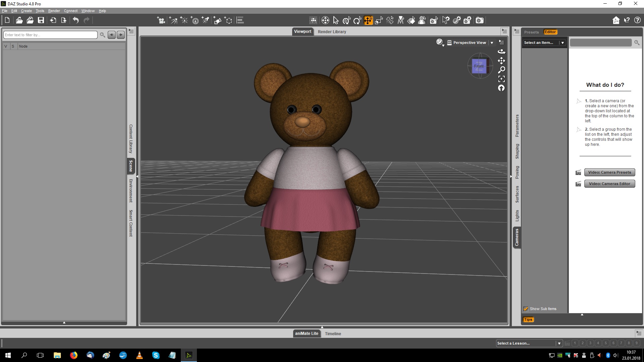Viewport: 644px width, 362px height.
Task: Click the Undo arrow icon
Action: [76, 20]
